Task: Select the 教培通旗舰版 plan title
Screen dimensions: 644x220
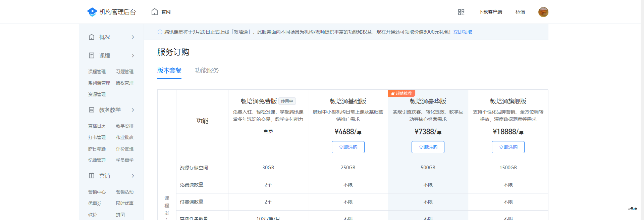Action: click(508, 101)
